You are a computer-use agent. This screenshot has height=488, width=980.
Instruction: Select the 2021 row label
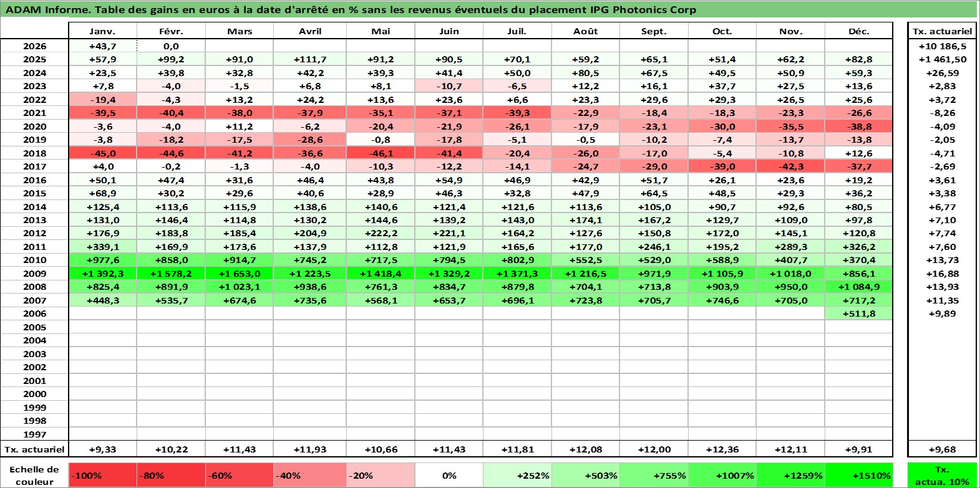(x=34, y=113)
